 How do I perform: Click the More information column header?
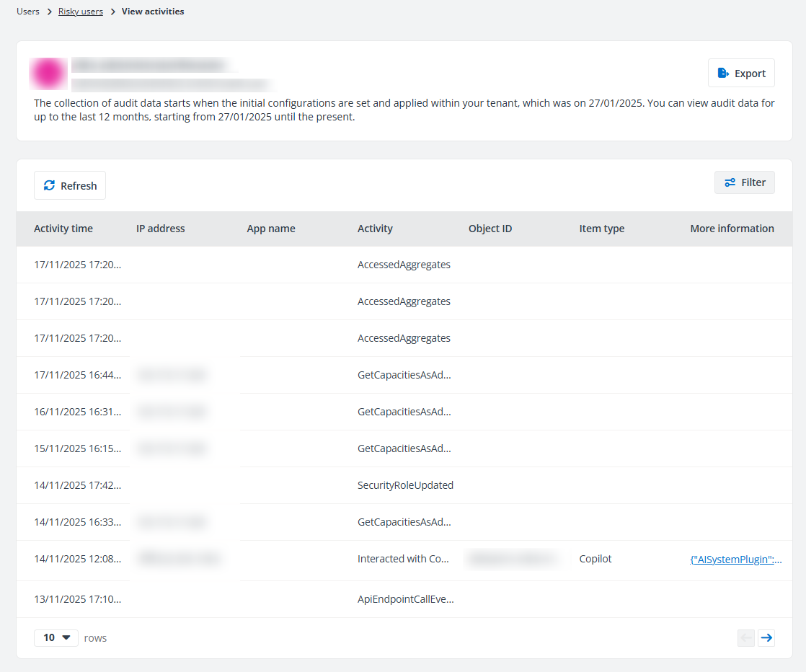pyautogui.click(x=732, y=229)
